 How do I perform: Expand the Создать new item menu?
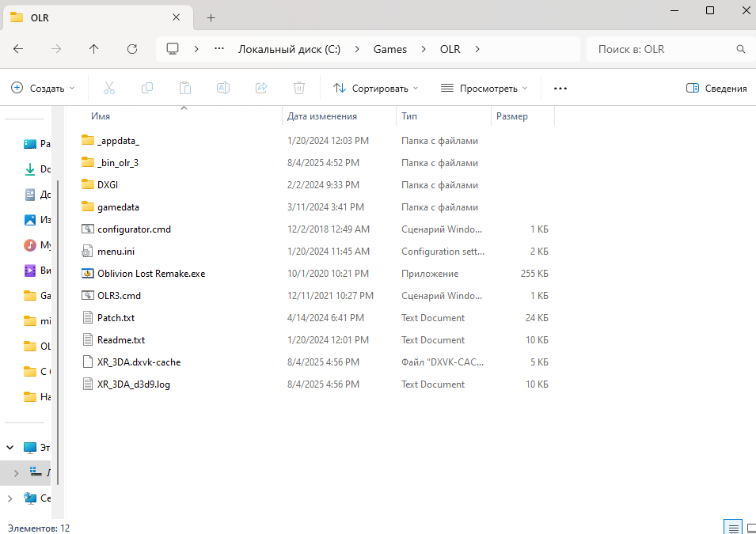tap(44, 88)
